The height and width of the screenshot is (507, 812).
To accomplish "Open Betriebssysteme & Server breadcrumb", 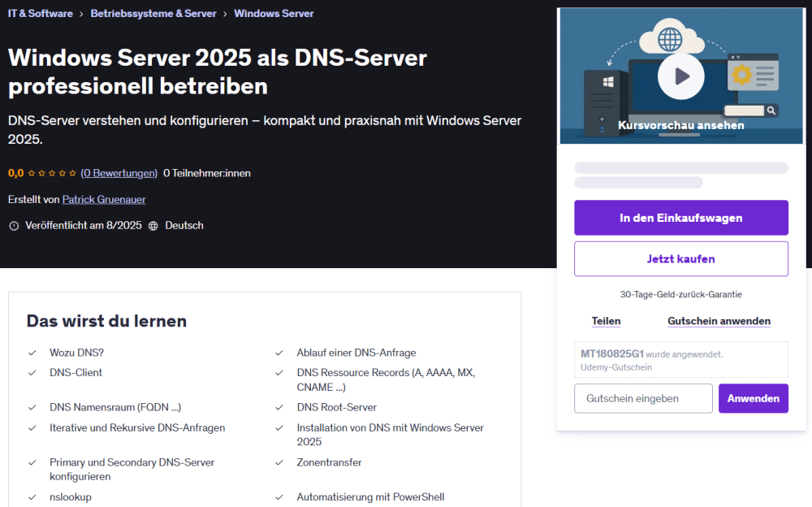I will 153,14.
